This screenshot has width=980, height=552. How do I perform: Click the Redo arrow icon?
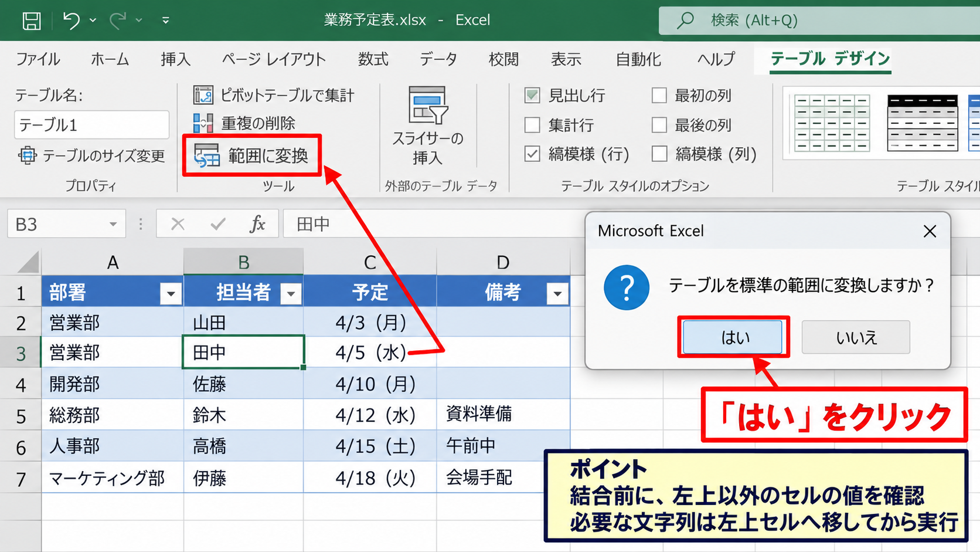[118, 21]
